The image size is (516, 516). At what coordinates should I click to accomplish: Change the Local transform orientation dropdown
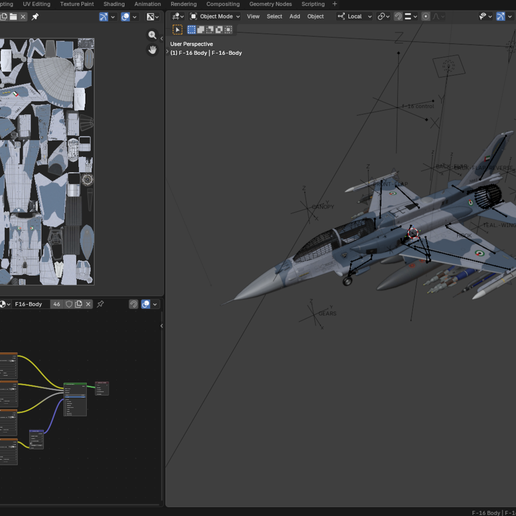[x=354, y=16]
